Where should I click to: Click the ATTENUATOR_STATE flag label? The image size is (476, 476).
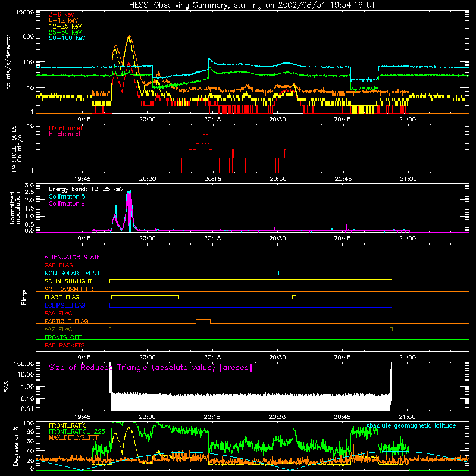(72, 258)
